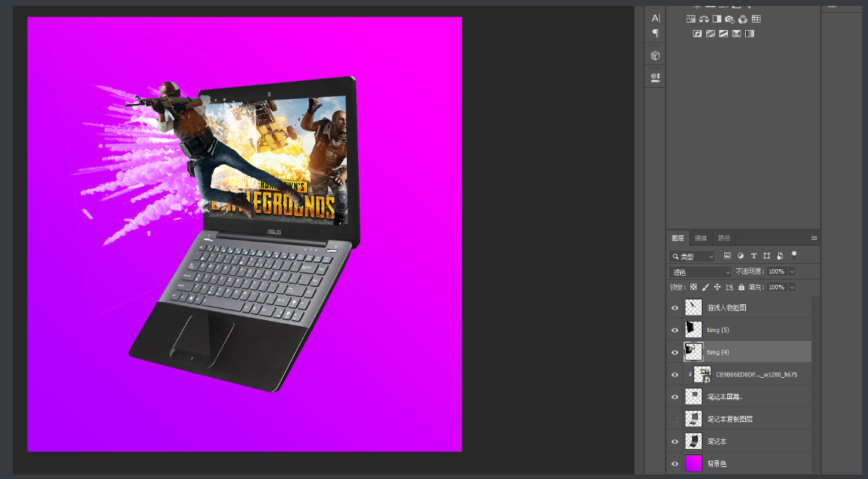Add a Photo Filter adjustment (camera icon)

pos(729,19)
